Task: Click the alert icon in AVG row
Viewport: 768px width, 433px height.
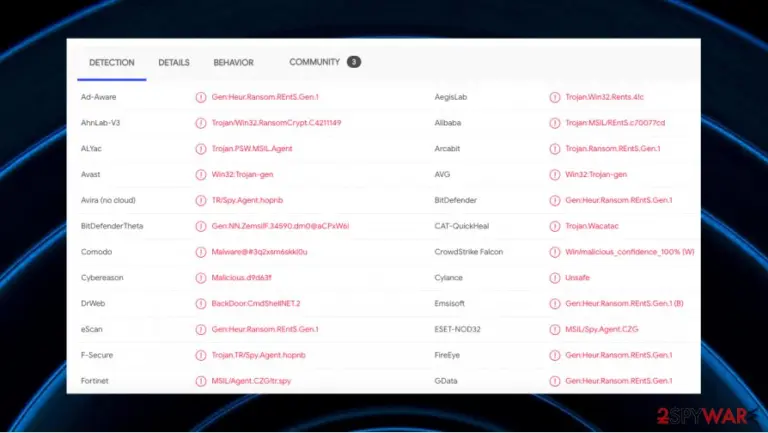Action: click(x=554, y=174)
